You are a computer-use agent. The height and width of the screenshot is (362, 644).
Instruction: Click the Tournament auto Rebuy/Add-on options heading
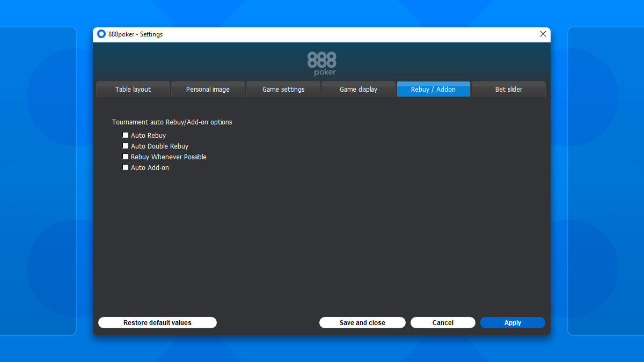tap(172, 122)
